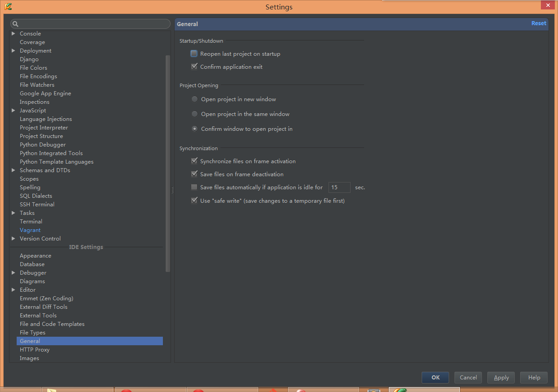Expand the Schemas and DTDs arrow
The height and width of the screenshot is (392, 558).
pyautogui.click(x=13, y=170)
